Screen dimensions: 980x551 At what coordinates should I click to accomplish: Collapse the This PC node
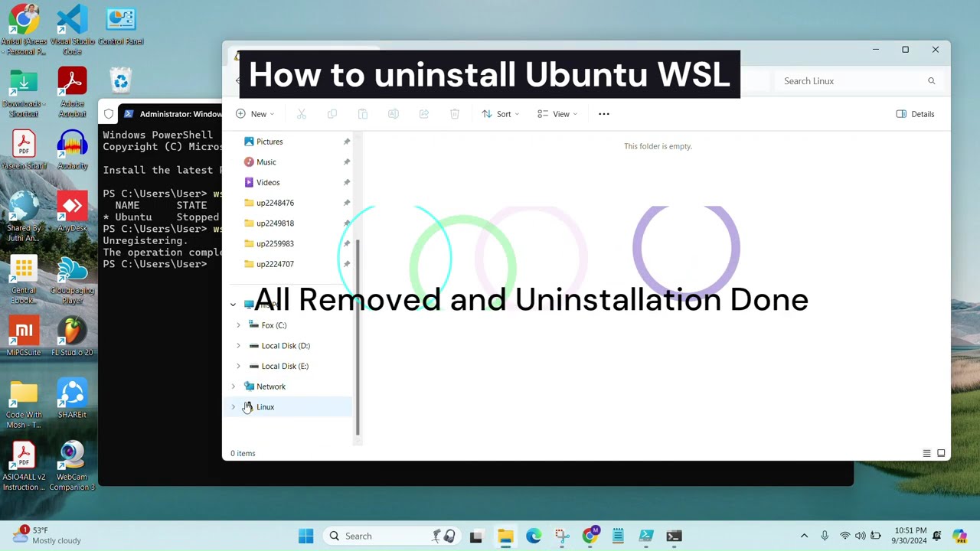pos(233,305)
